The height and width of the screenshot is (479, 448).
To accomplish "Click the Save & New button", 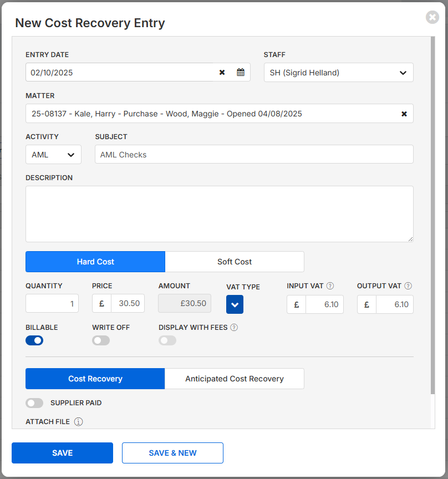I will click(172, 453).
